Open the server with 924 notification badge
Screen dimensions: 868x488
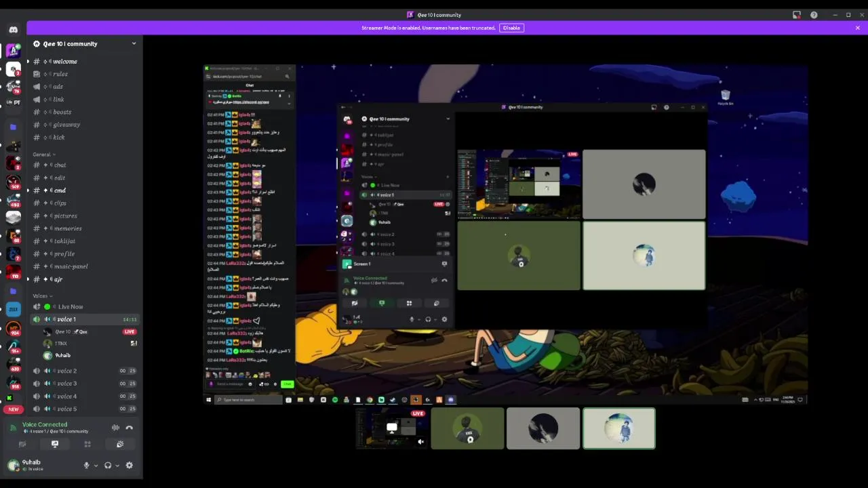[x=13, y=329]
